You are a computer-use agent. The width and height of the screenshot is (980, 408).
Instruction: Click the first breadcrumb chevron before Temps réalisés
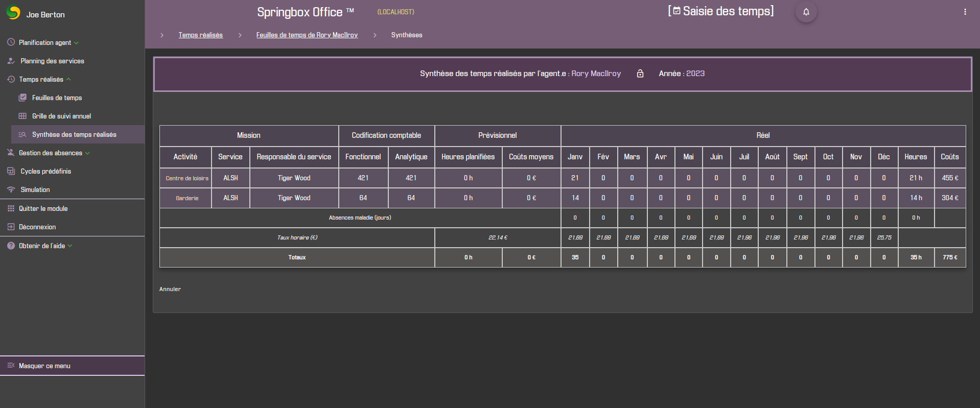click(162, 35)
